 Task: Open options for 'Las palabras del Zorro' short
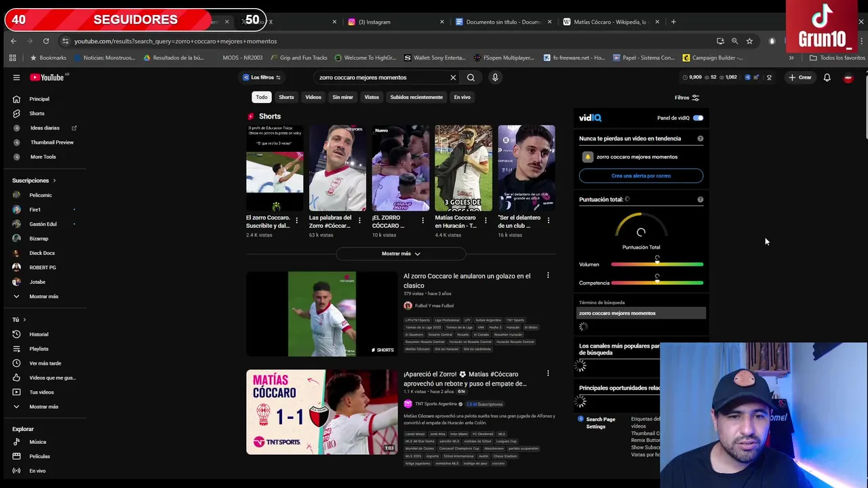pyautogui.click(x=359, y=220)
